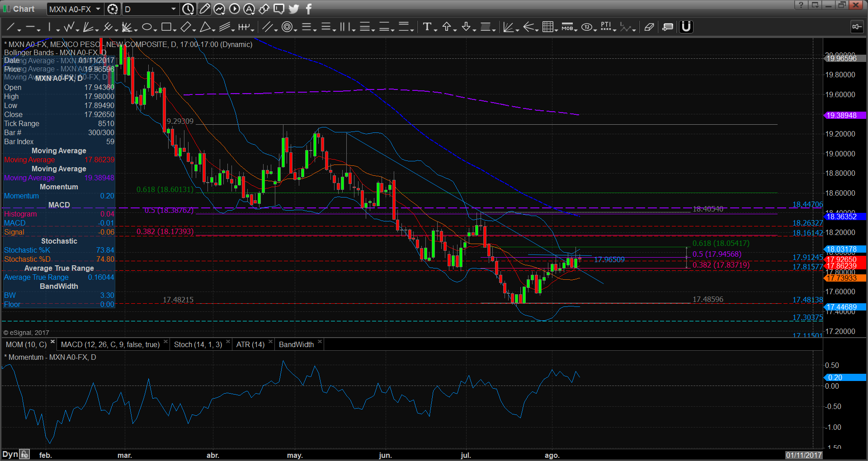The image size is (868, 461).
Task: Expand the symbol settings gear dropdown
Action: [113, 9]
